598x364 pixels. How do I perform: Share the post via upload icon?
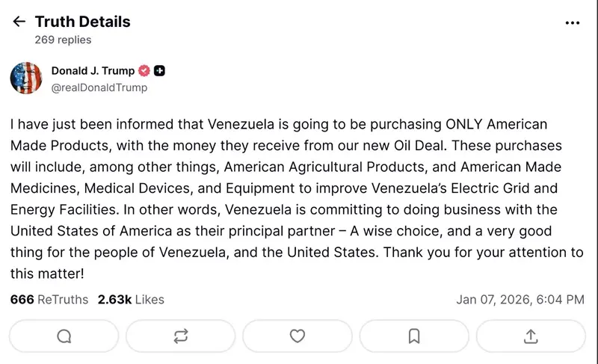click(x=531, y=336)
